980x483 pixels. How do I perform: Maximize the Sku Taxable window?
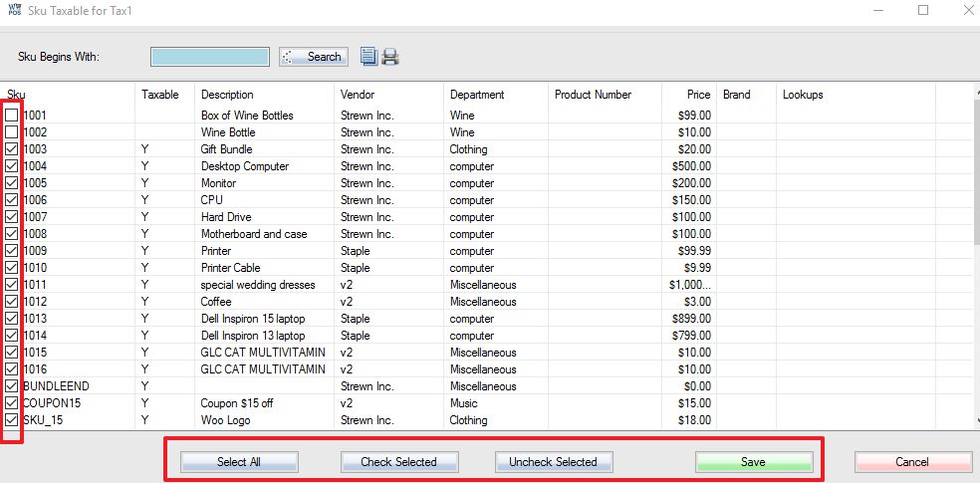click(x=923, y=11)
